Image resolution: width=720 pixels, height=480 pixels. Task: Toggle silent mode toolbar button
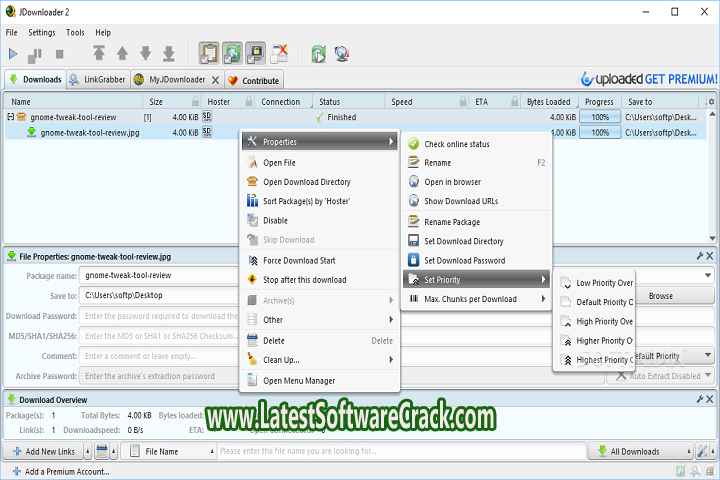pos(279,53)
